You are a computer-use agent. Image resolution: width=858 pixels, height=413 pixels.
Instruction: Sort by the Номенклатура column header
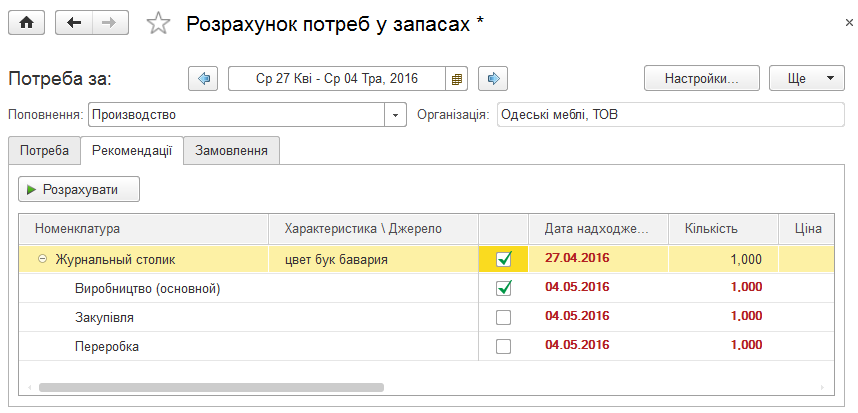(144, 229)
